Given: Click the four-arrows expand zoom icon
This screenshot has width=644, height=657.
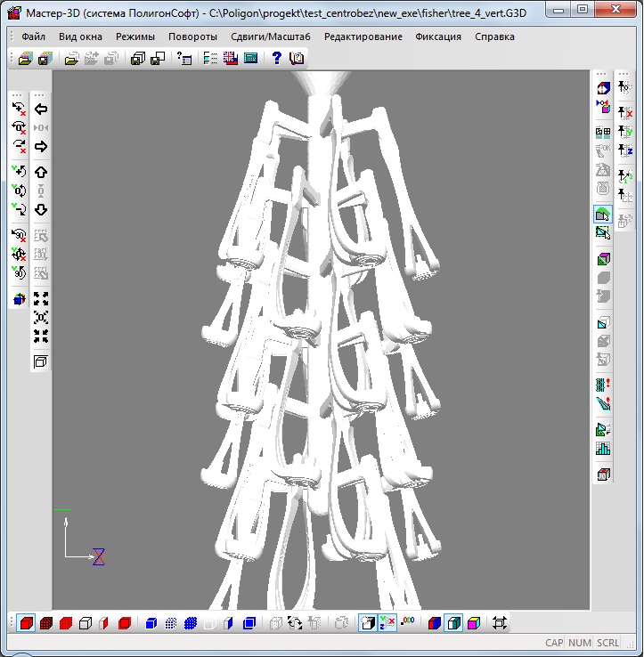Looking at the screenshot, I should click(41, 298).
